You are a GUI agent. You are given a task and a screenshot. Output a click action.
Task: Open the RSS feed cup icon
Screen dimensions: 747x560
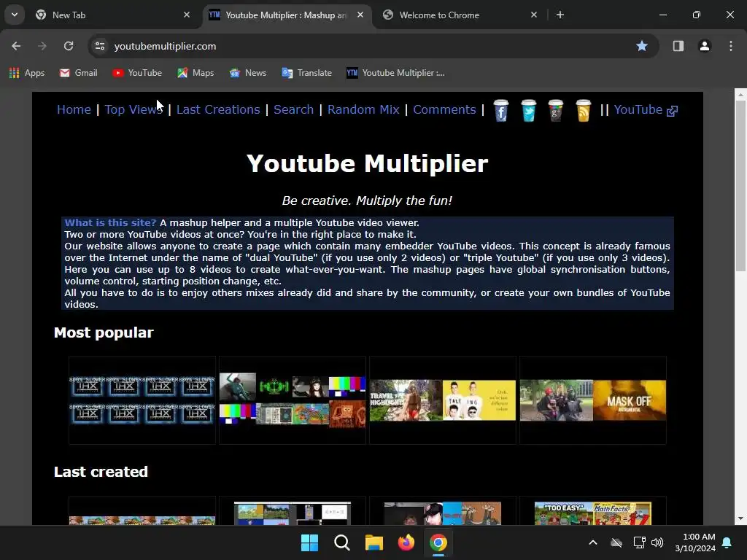tap(583, 111)
